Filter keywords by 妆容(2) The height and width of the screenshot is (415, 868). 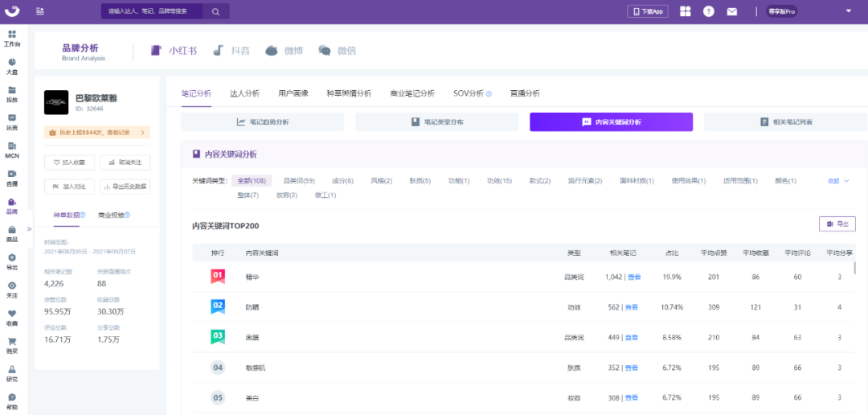coord(287,195)
